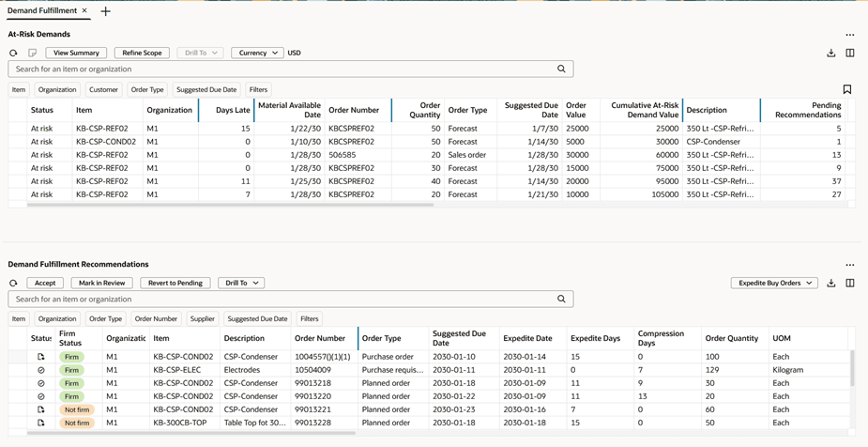Viewport: 868px width, 447px height.
Task: Click the At-Risk Demands search field
Action: click(291, 69)
